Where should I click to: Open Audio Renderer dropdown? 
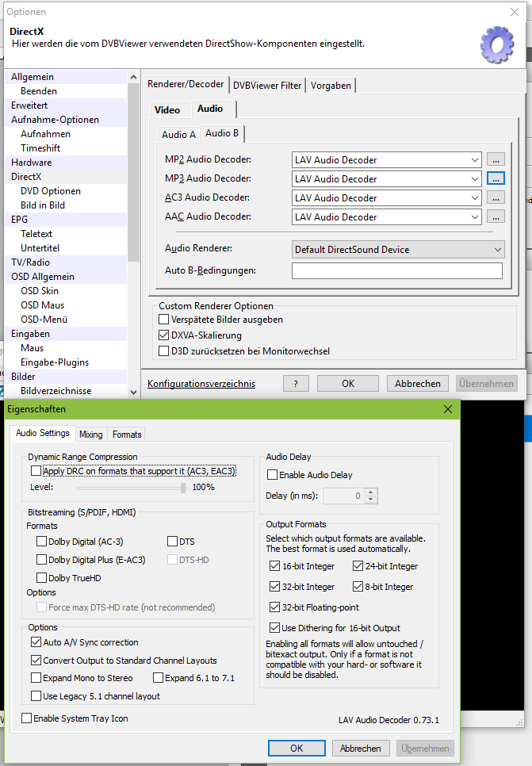(398, 250)
